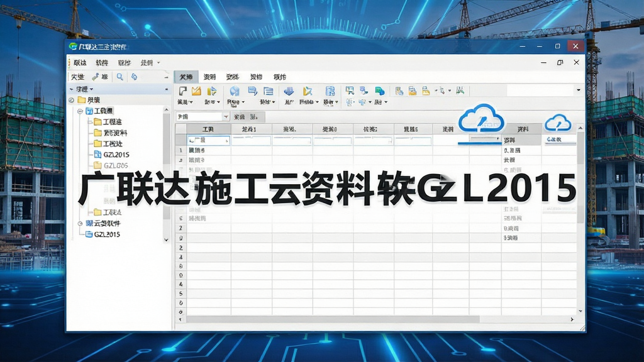Click the filter box under the first column
The image size is (644, 362).
point(209,140)
